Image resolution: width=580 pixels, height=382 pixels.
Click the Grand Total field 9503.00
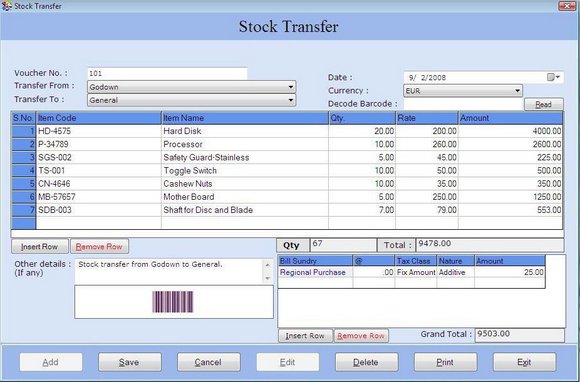(520, 335)
